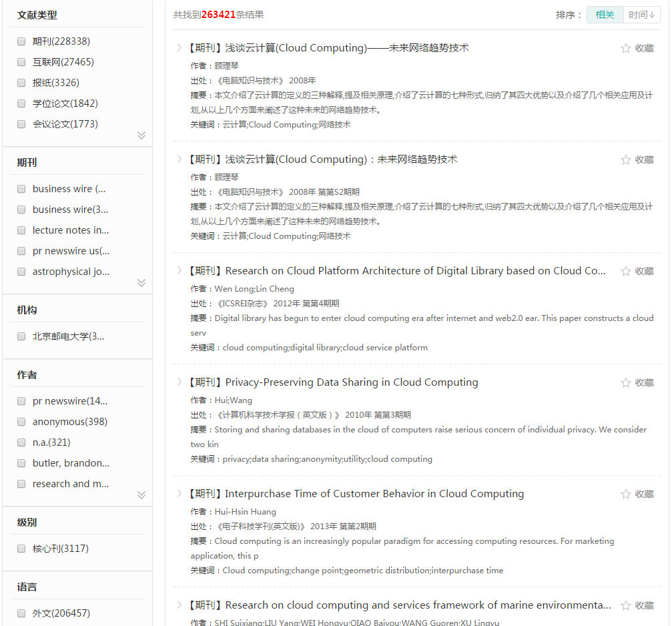This screenshot has height=626, width=672.
Task: Check the 期刊(228338) filter box
Action: point(21,41)
